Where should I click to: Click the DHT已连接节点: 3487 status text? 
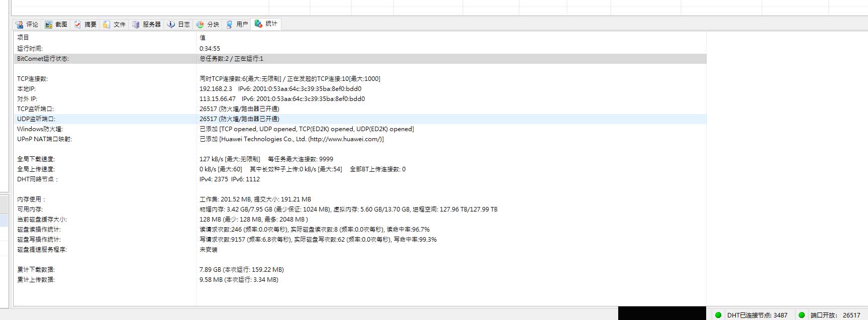click(757, 315)
